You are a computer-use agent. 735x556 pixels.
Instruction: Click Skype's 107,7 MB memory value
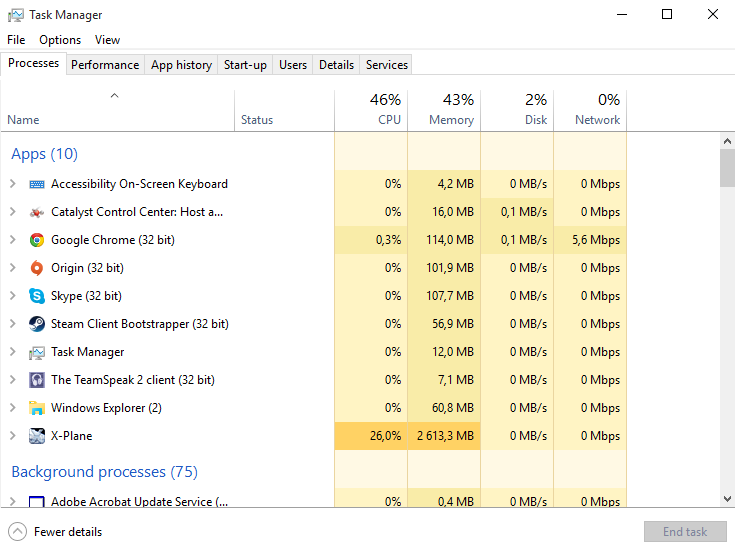[x=450, y=296]
